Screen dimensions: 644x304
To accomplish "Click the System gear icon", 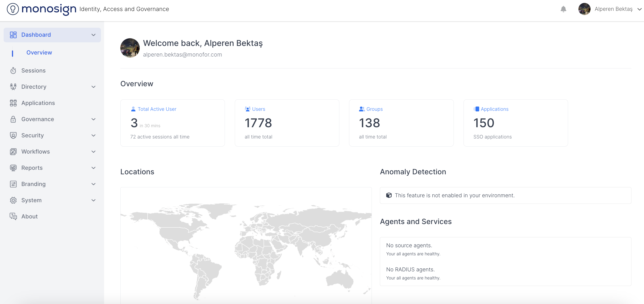I will (13, 200).
